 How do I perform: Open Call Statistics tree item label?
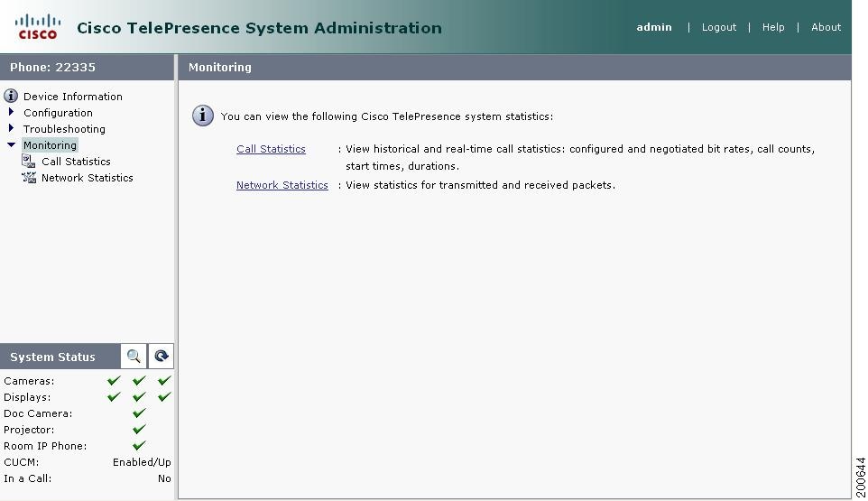(76, 162)
